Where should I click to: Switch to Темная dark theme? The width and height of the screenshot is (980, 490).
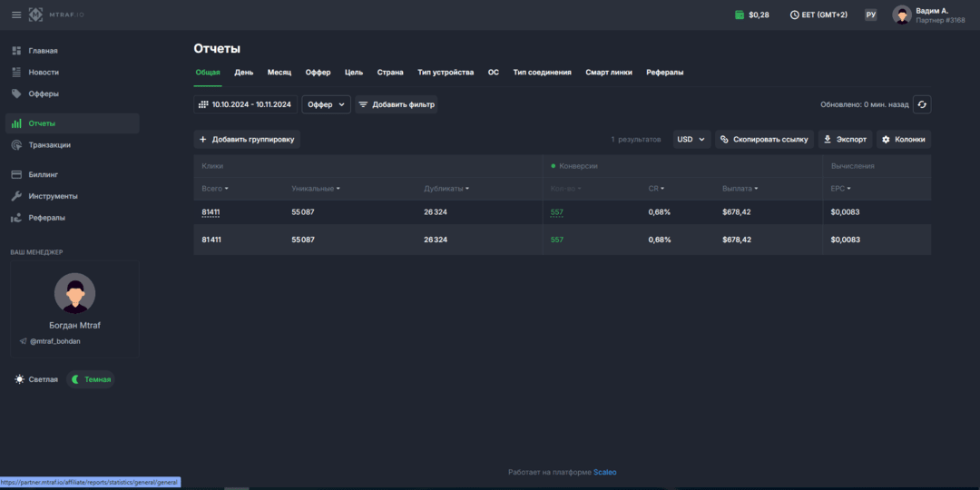tap(92, 379)
